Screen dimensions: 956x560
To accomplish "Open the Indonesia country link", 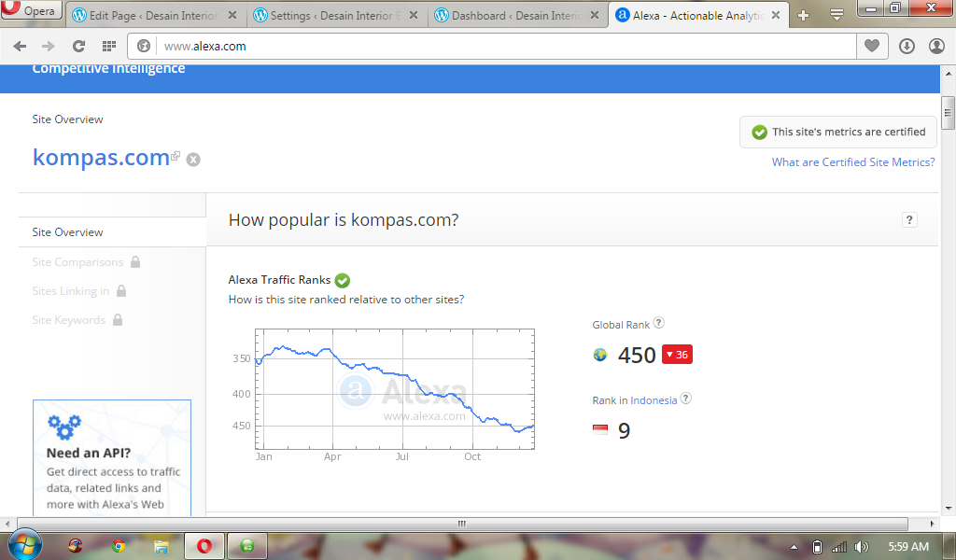I will coord(654,400).
